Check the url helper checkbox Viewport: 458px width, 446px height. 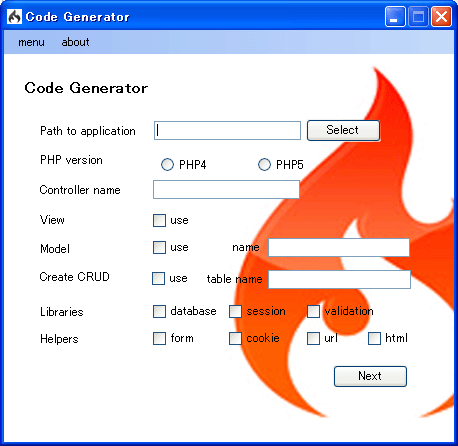(x=313, y=338)
